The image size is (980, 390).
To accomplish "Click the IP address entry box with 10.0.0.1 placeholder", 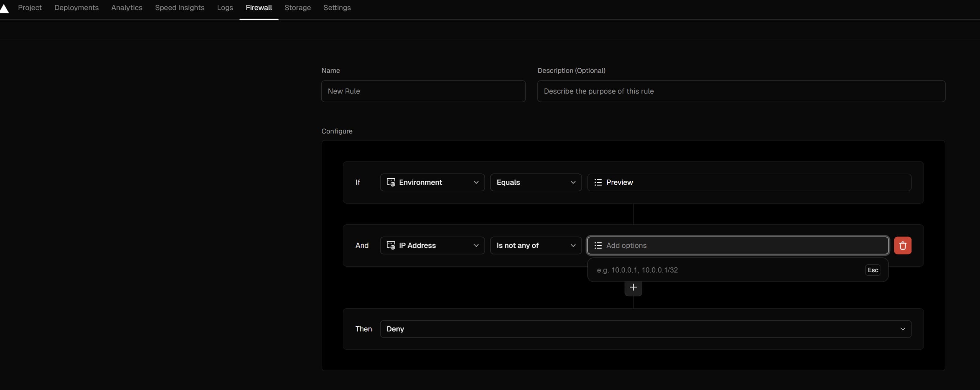I will 723,270.
